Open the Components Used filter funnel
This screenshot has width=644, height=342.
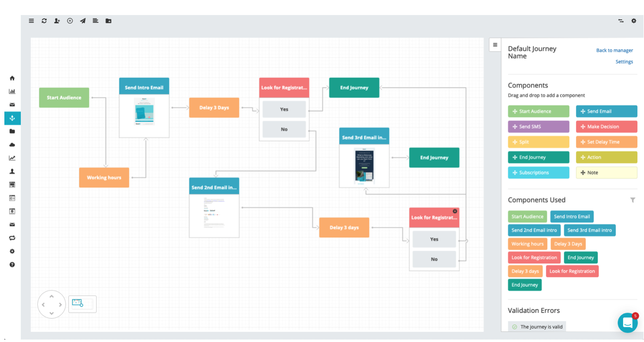tap(632, 200)
